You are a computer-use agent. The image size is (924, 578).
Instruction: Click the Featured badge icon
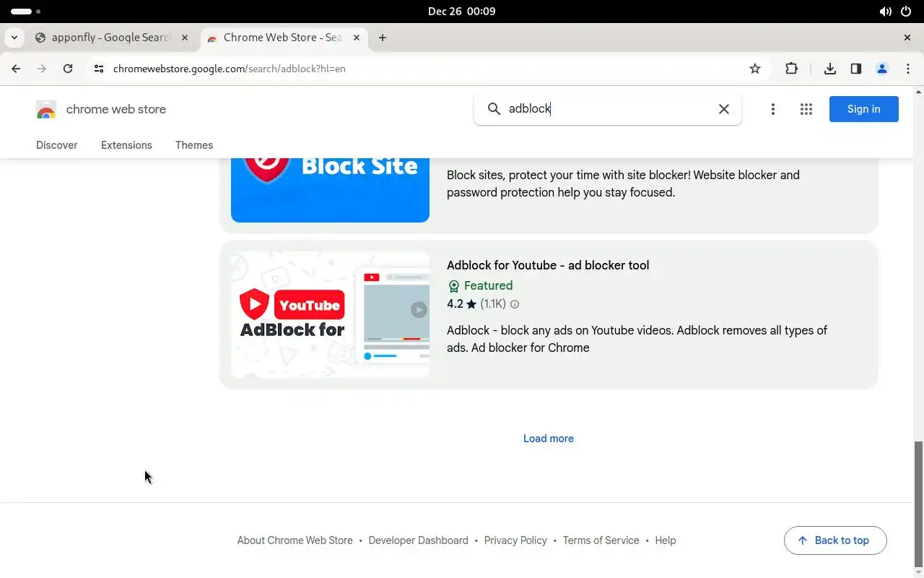point(453,286)
